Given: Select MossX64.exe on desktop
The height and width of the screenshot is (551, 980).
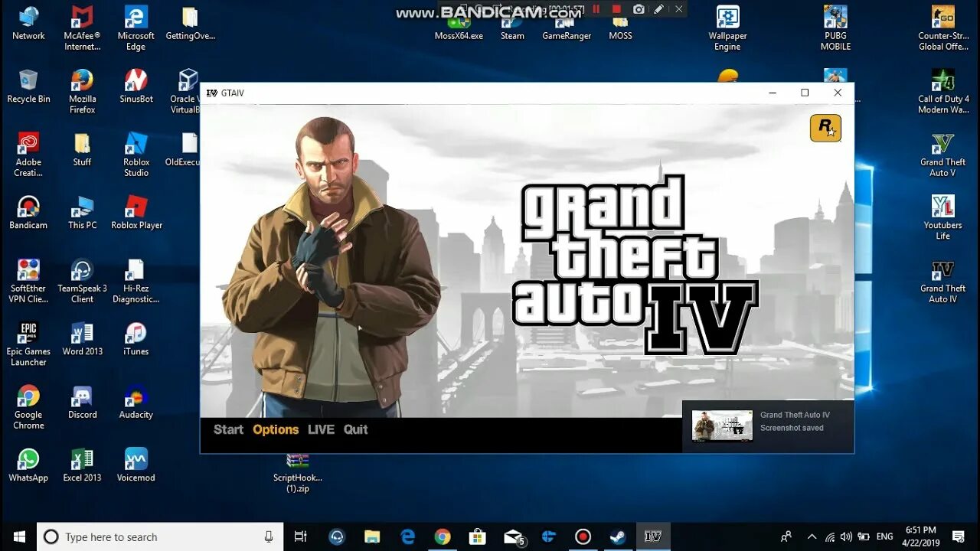Looking at the screenshot, I should [x=459, y=29].
